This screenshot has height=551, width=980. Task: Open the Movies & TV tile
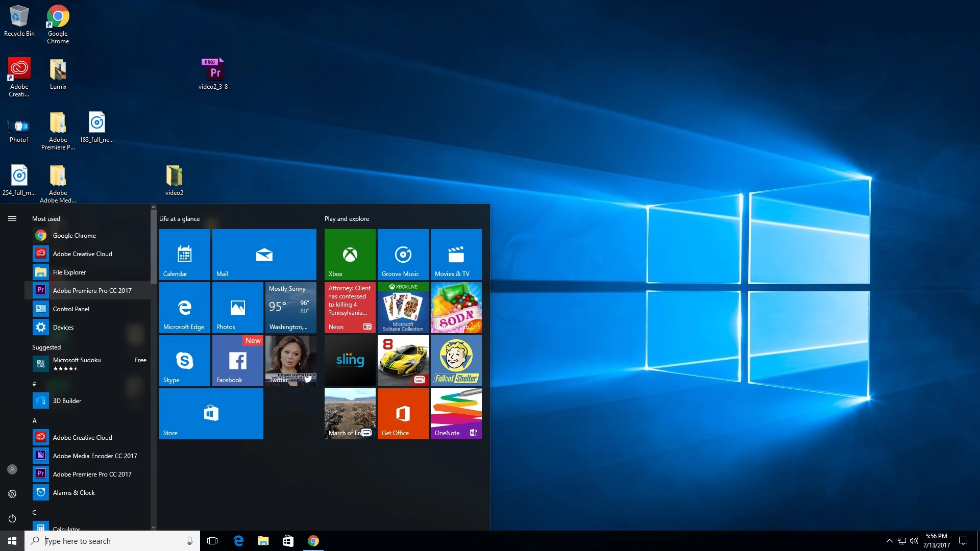click(x=456, y=254)
